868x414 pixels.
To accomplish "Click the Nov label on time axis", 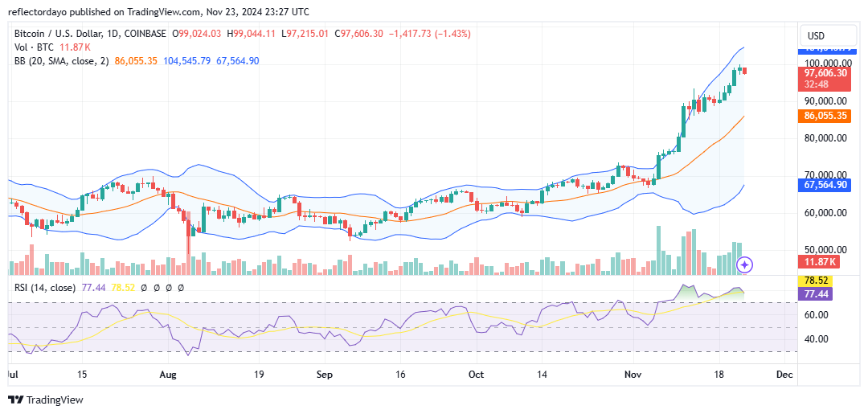I will tap(633, 375).
